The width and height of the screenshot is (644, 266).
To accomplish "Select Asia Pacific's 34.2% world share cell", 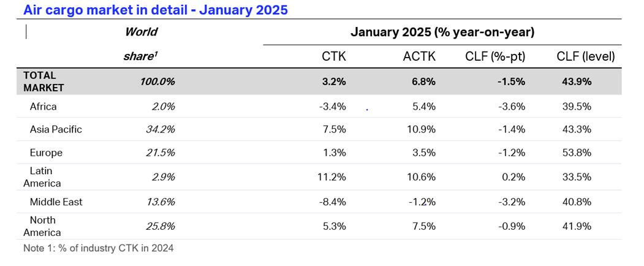I will pos(161,129).
